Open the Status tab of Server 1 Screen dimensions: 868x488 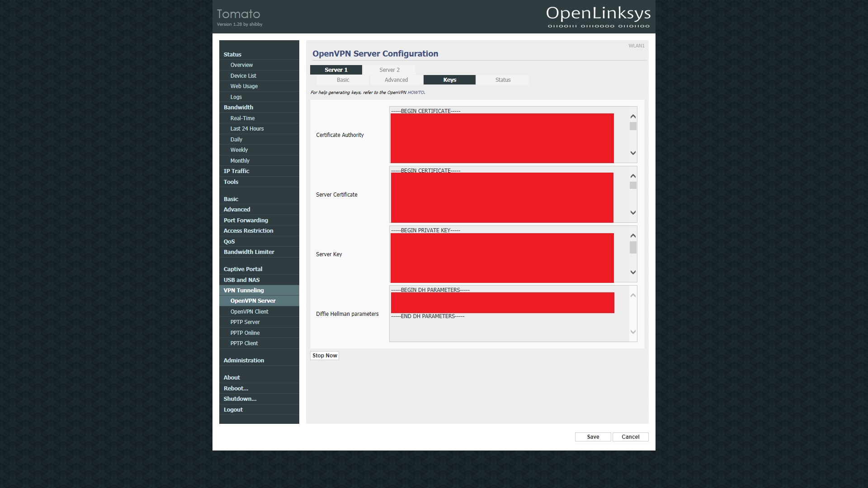pos(503,80)
